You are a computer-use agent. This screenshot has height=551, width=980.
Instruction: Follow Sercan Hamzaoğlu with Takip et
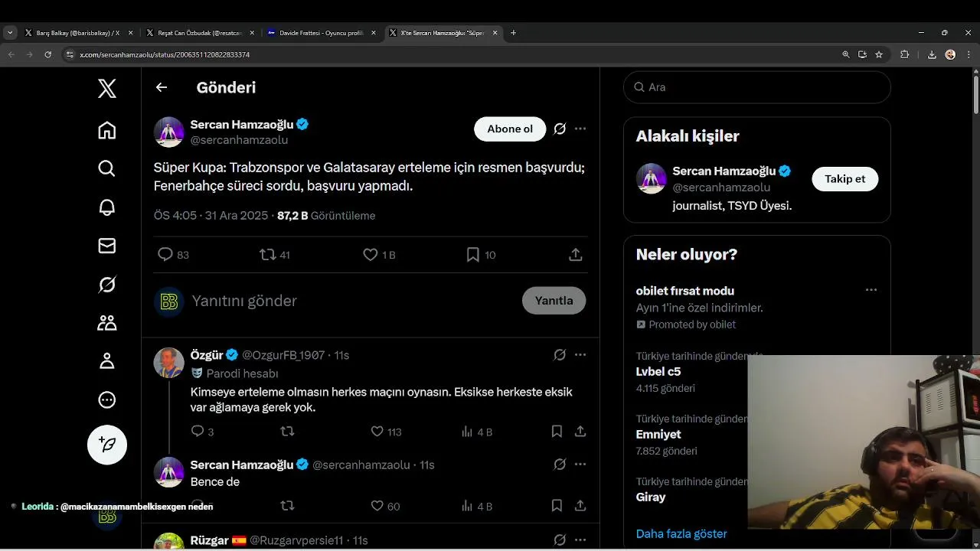click(x=844, y=179)
